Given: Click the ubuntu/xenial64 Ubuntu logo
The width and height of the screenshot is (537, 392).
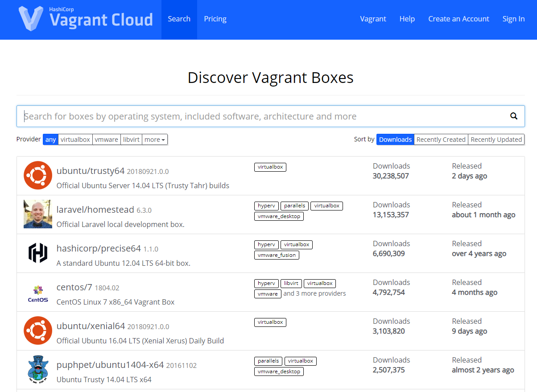Looking at the screenshot, I should [x=38, y=330].
